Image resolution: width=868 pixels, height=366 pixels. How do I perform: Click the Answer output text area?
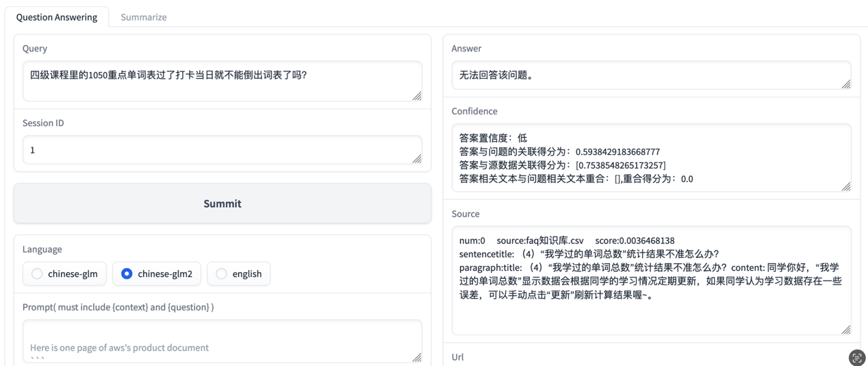(x=651, y=75)
